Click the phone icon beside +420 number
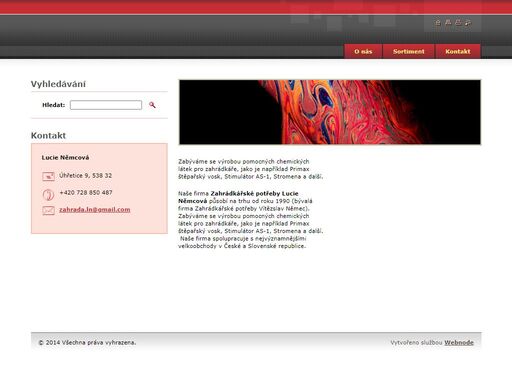 pos(48,194)
